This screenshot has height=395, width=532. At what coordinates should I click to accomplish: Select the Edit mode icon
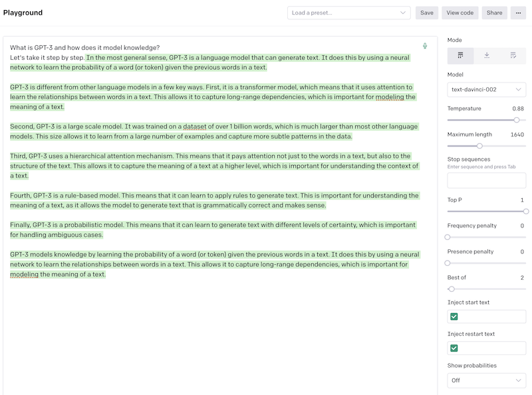(x=513, y=56)
